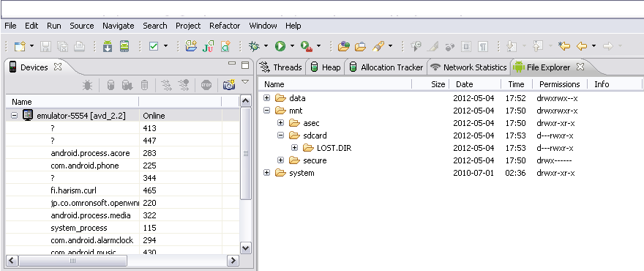Image resolution: width=644 pixels, height=271 pixels.
Task: Click the Android Lint checkmark icon
Action: point(154,46)
